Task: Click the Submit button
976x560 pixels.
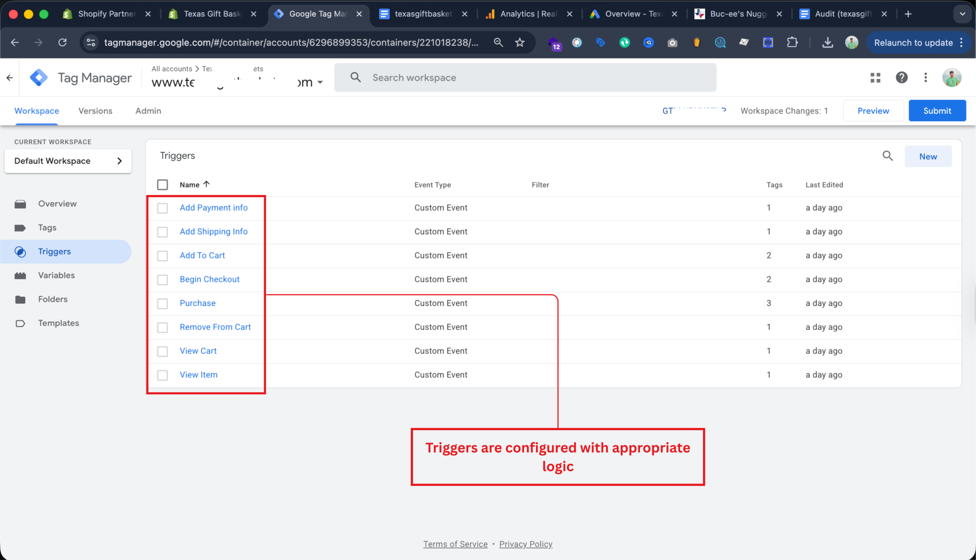Action: click(937, 111)
